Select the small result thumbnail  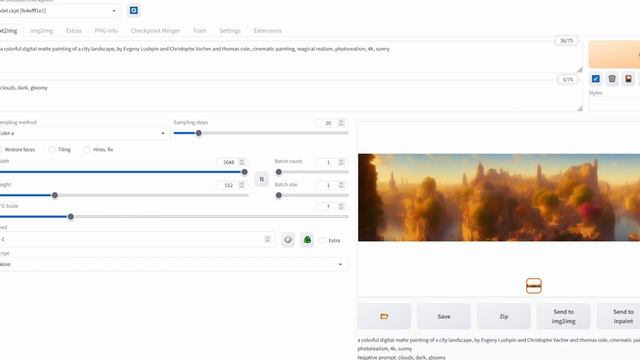click(x=534, y=286)
